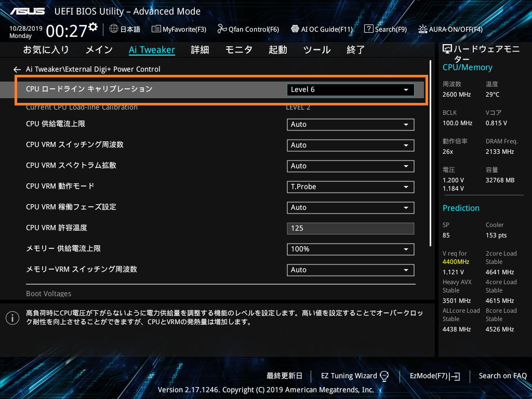This screenshot has width=532, height=399.
Task: Open CPU 供給電流上限 dropdown
Action: tap(351, 125)
